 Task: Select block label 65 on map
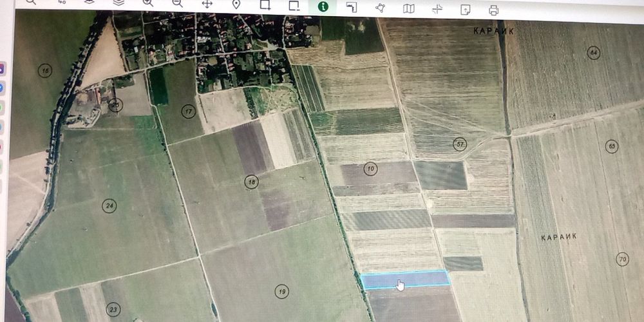(x=612, y=147)
